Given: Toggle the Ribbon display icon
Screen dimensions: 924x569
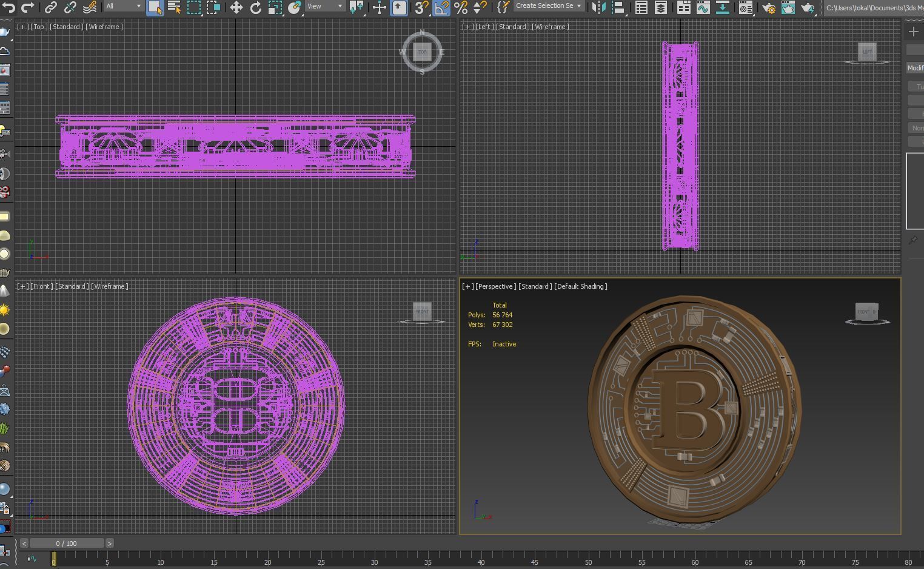Looking at the screenshot, I should pos(683,7).
